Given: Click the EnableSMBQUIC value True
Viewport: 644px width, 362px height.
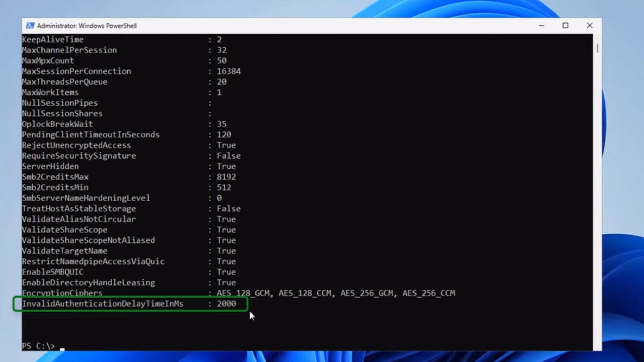Looking at the screenshot, I should (x=226, y=272).
